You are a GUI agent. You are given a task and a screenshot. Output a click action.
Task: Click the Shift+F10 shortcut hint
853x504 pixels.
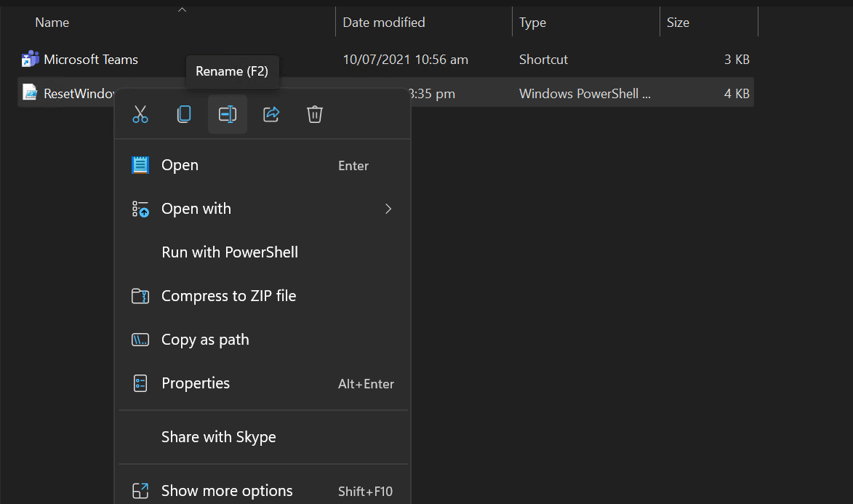pyautogui.click(x=365, y=492)
